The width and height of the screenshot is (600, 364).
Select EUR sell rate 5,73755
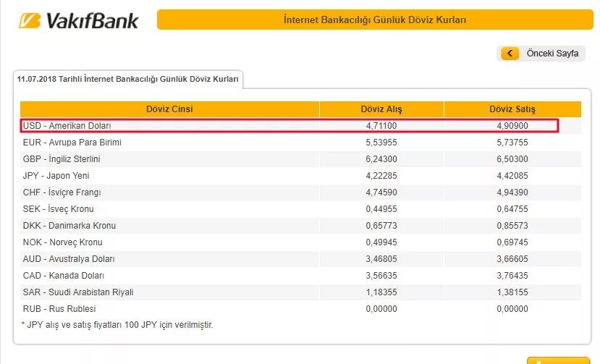coord(512,143)
